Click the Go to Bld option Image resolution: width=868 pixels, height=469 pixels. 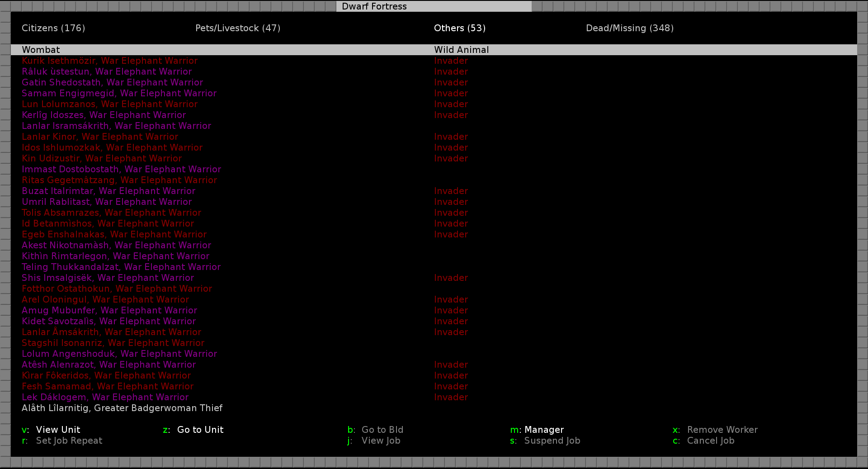point(382,430)
